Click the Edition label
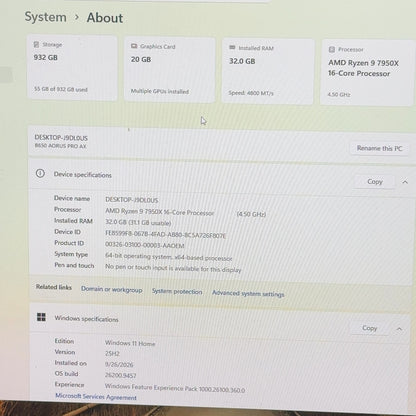416x416 pixels. (64, 341)
